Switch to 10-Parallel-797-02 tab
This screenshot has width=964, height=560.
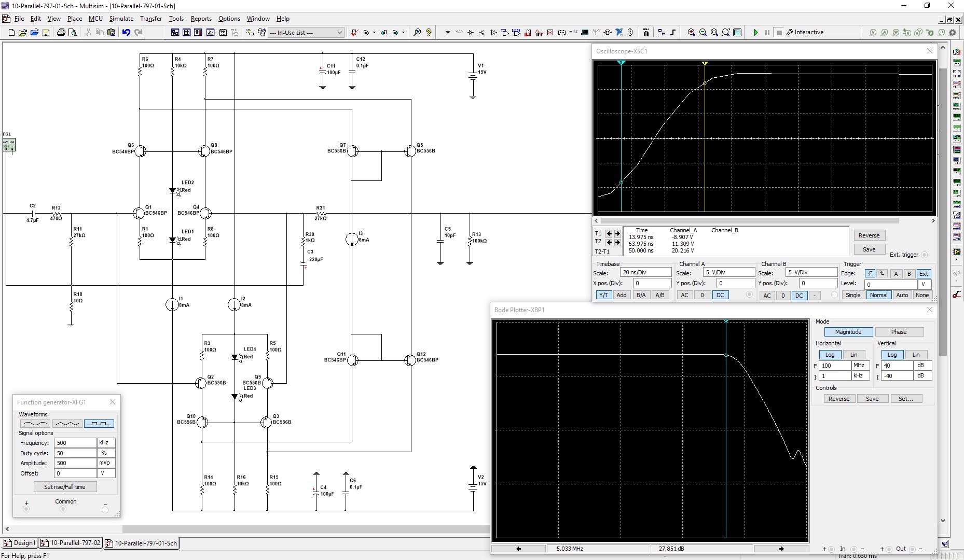tap(71, 543)
